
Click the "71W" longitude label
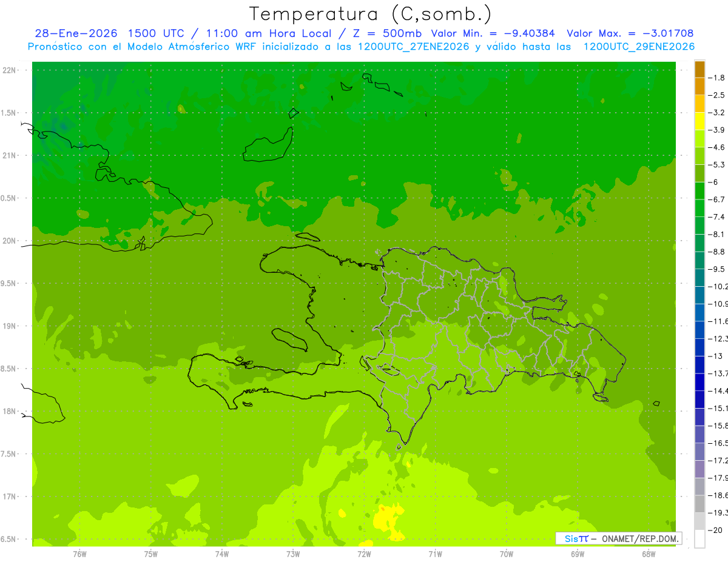tap(435, 554)
